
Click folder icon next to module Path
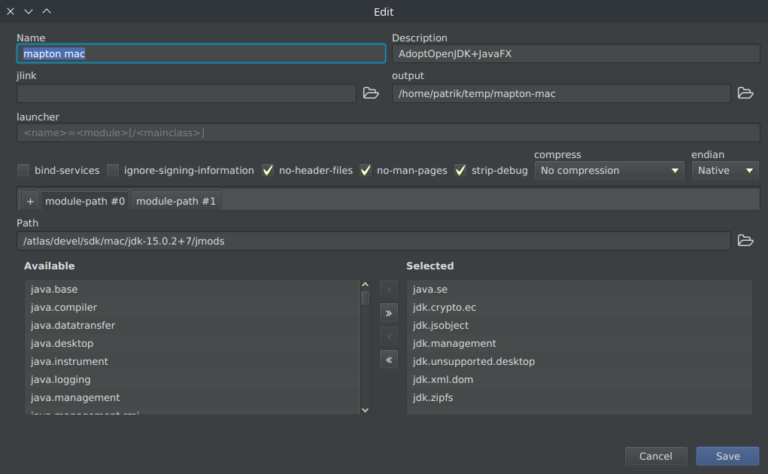click(745, 240)
